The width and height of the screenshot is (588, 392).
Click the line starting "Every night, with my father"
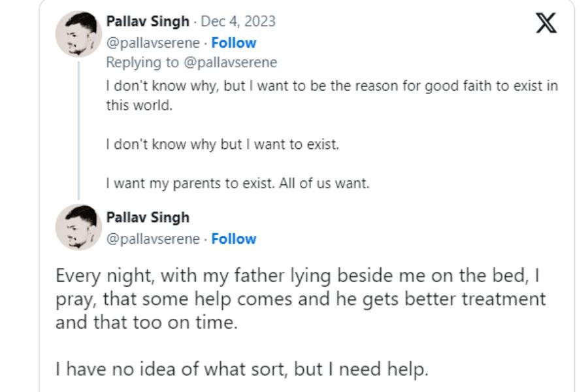click(x=297, y=276)
